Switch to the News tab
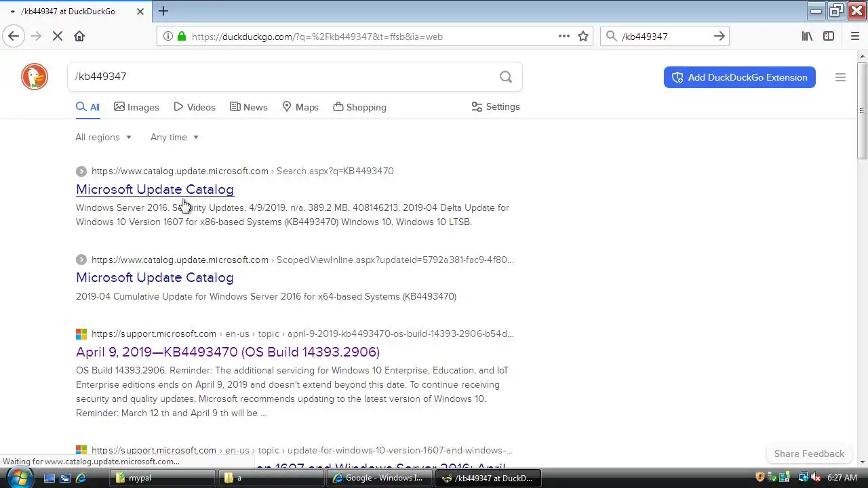868x488 pixels. click(248, 107)
